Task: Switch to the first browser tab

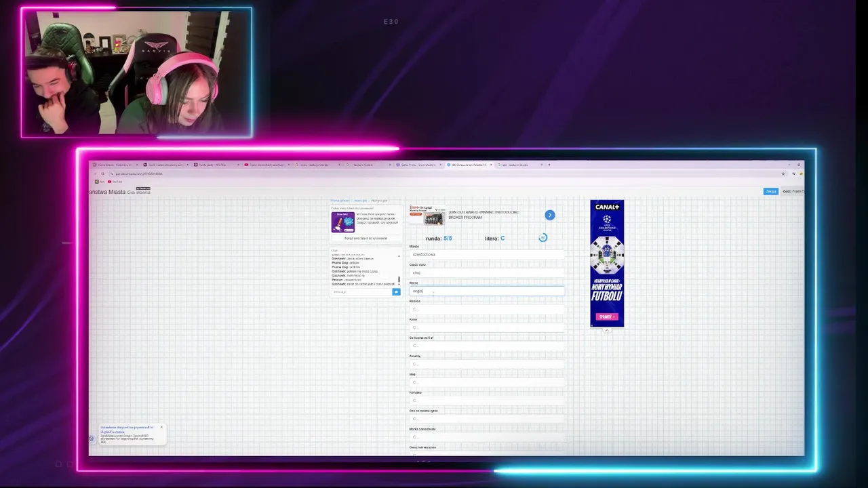Action: (115, 165)
